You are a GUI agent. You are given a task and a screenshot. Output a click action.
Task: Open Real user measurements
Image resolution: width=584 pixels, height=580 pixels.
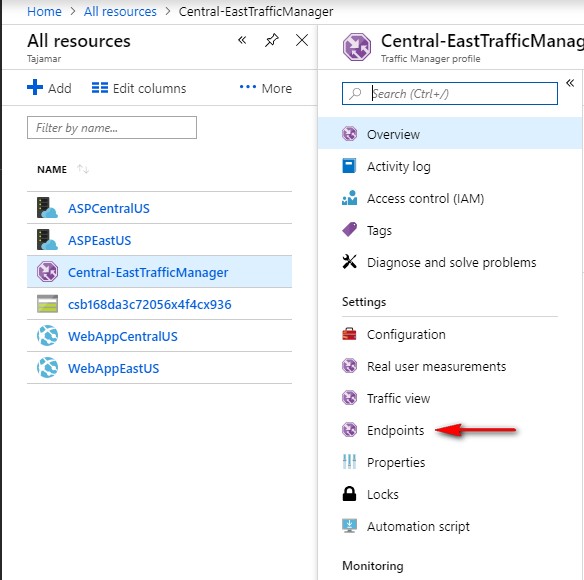point(436,367)
